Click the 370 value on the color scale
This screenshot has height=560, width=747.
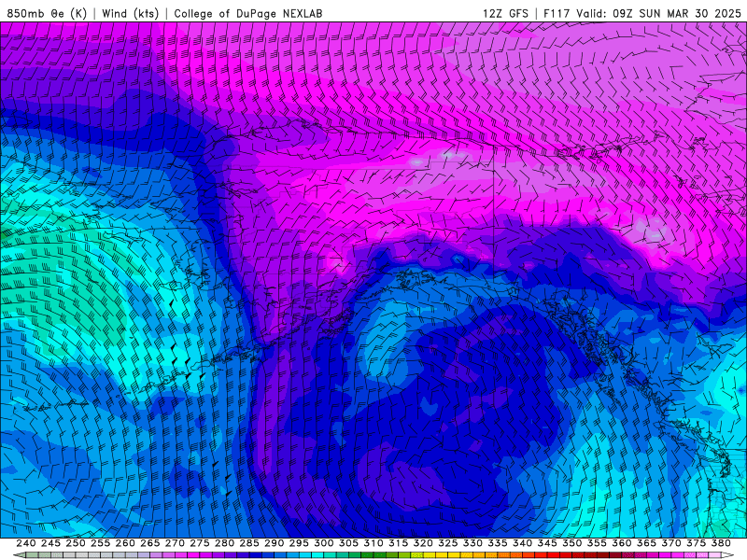click(671, 543)
